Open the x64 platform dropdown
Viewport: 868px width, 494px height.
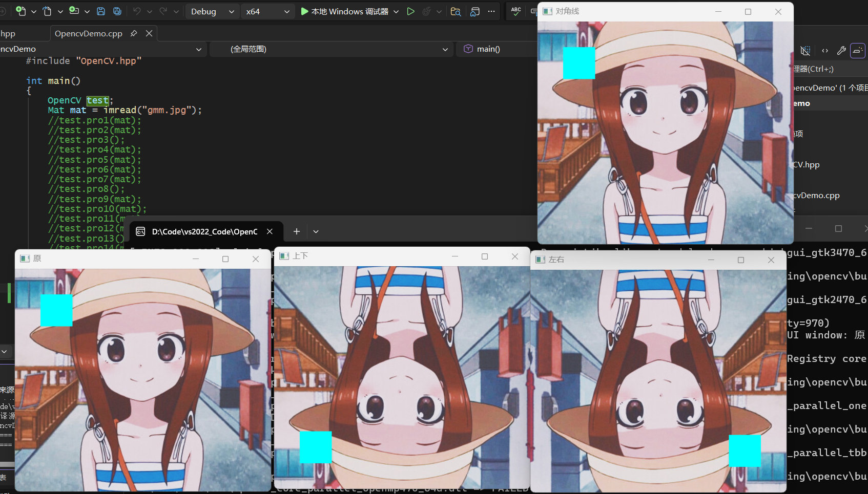(x=267, y=11)
